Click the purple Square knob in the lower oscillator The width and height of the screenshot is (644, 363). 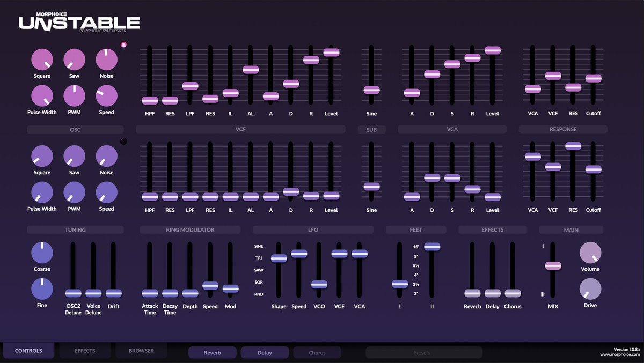click(42, 156)
